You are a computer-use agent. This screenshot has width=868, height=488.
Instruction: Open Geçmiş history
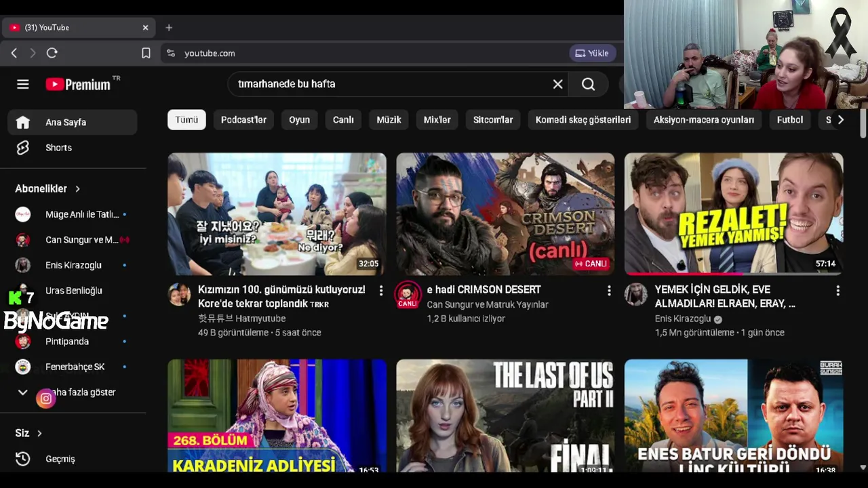(73, 459)
